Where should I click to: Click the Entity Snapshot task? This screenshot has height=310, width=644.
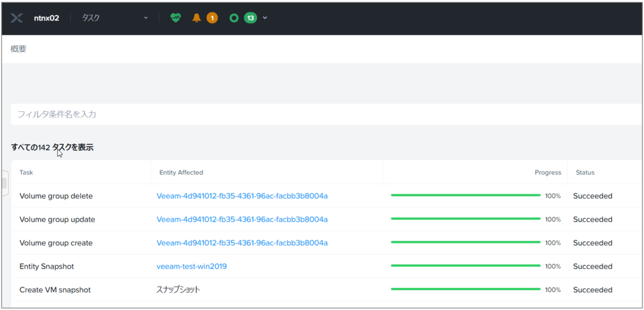coord(47,266)
